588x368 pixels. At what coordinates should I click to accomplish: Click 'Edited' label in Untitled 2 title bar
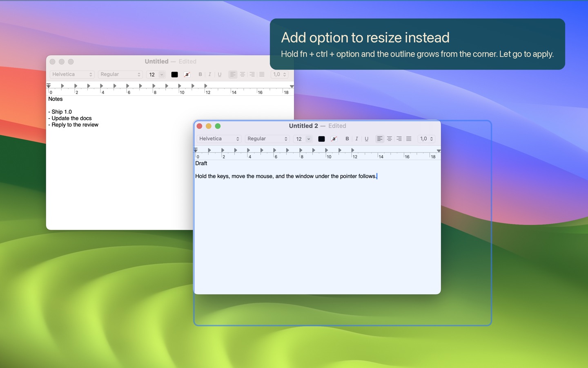coord(337,126)
